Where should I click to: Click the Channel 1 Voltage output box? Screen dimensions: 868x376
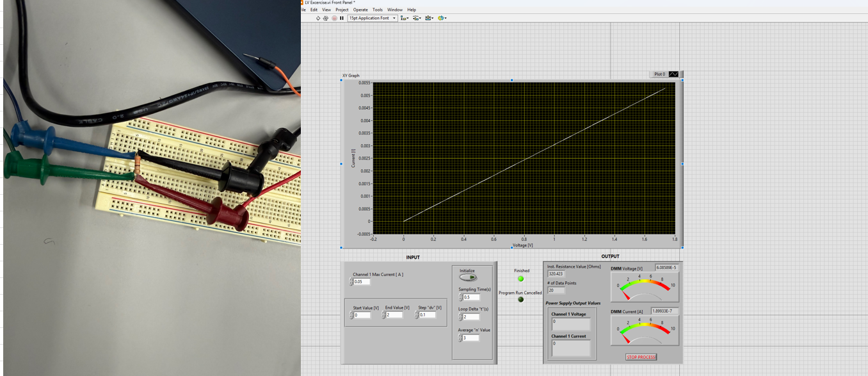tap(571, 323)
